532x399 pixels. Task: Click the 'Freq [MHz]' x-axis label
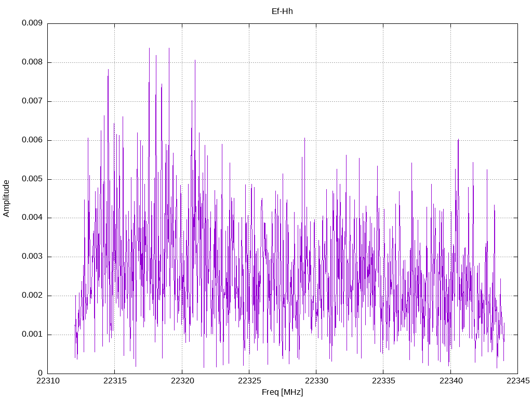(x=282, y=392)
